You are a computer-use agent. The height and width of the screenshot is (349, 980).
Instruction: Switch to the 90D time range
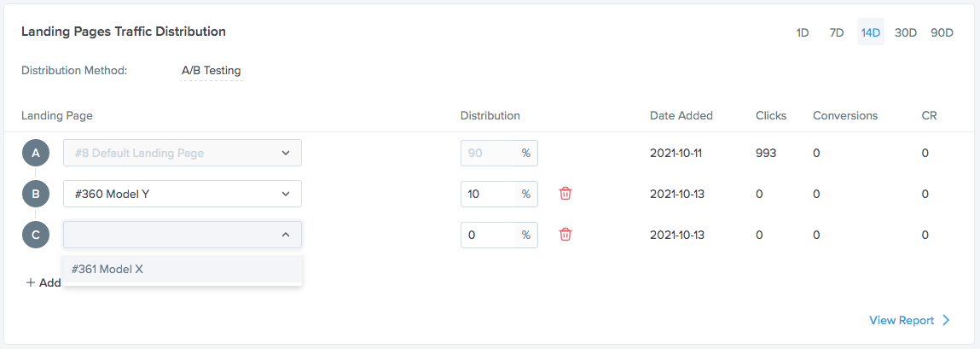point(942,32)
